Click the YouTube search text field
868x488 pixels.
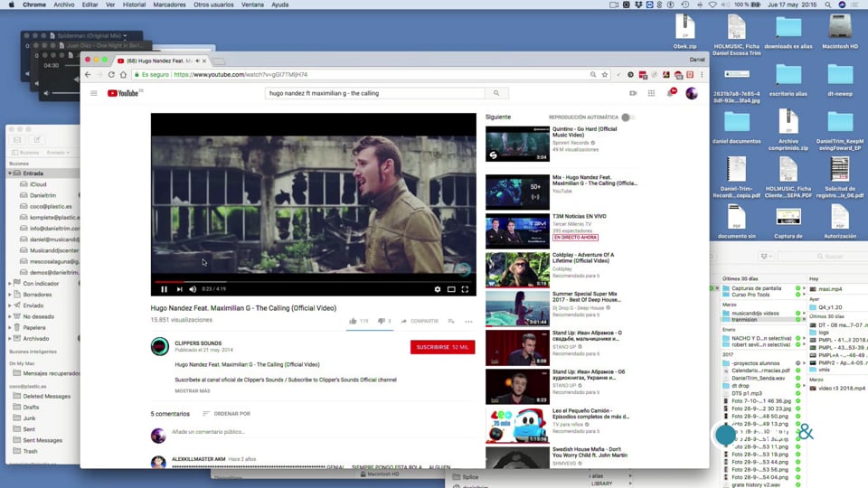coord(374,93)
